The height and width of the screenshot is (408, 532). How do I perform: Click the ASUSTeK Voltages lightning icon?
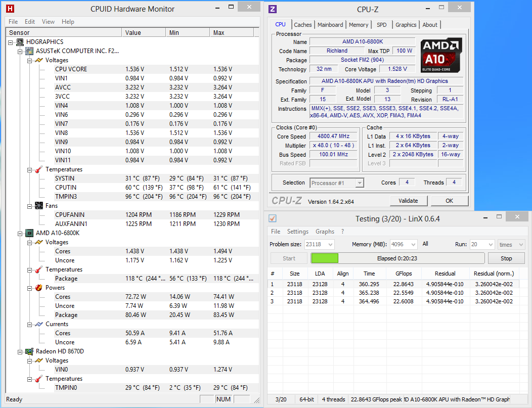click(x=39, y=60)
